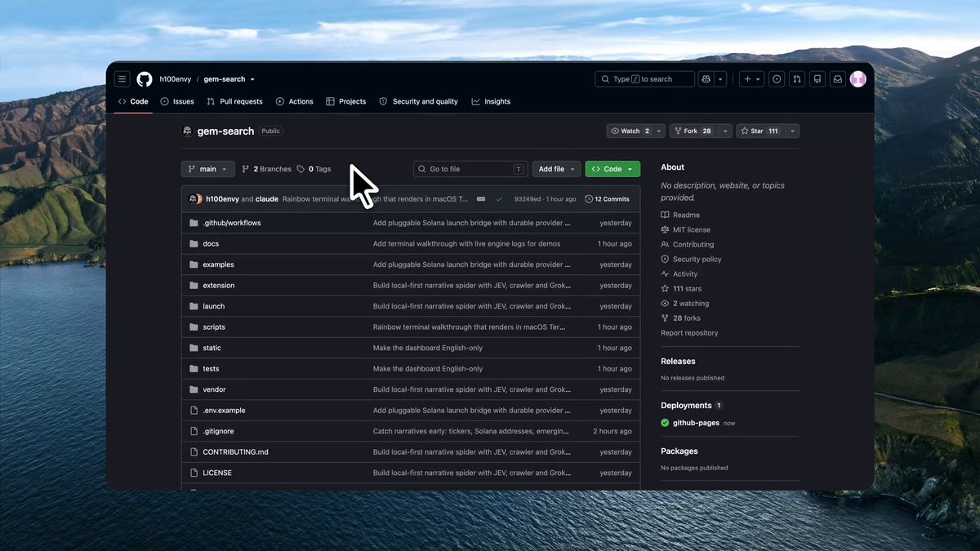Open your pull requests header icon
This screenshot has width=980, height=551.
tap(796, 79)
